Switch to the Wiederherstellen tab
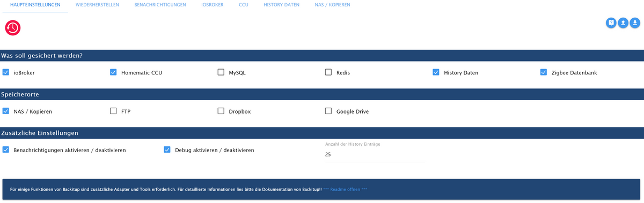The width and height of the screenshot is (644, 203). click(97, 5)
